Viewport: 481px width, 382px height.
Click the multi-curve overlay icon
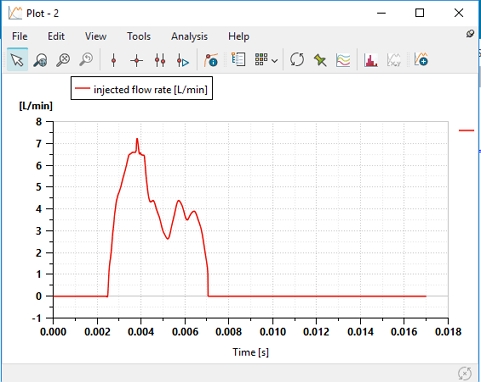pos(343,60)
